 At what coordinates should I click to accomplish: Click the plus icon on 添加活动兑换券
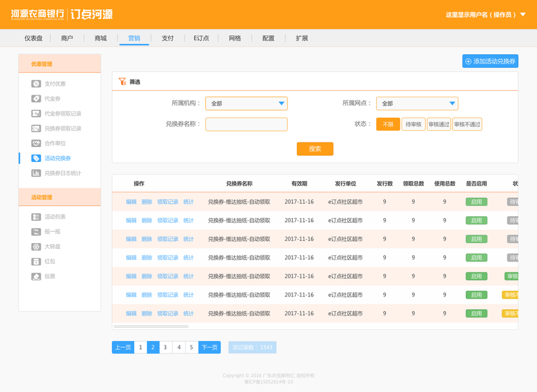tap(468, 61)
